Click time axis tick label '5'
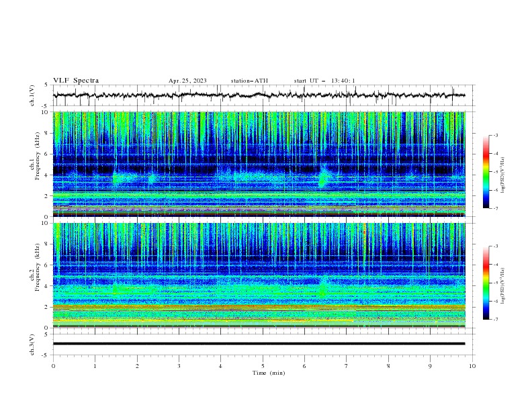This screenshot has width=532, height=411. click(263, 366)
